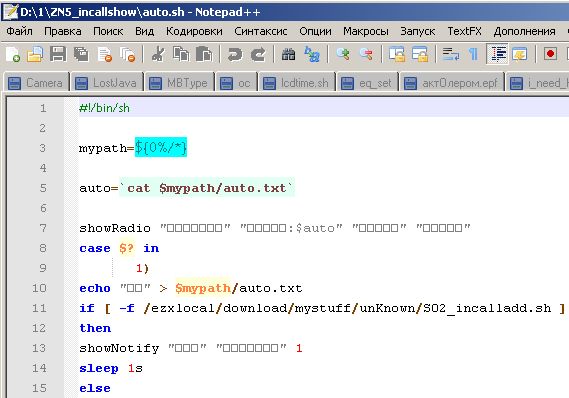Open the Макросы menu

point(366,31)
